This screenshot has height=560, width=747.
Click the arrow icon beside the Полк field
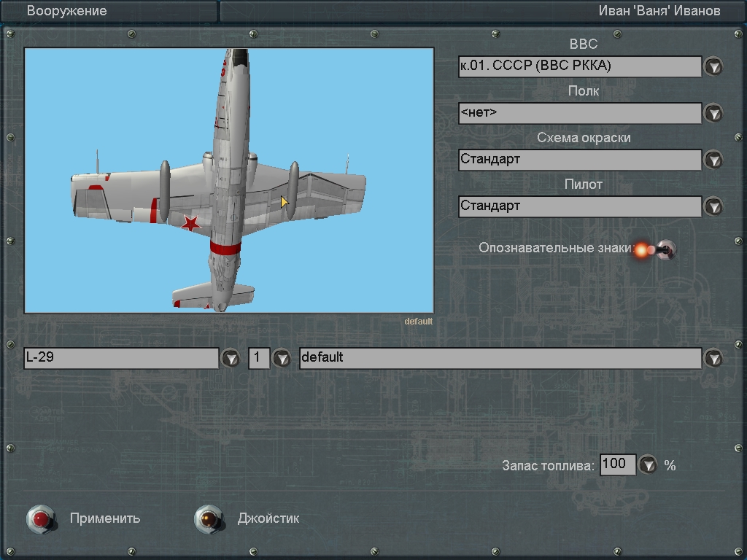coord(713,114)
